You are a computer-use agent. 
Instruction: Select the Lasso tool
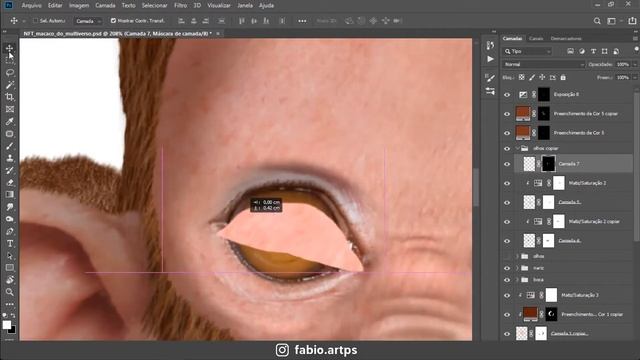[x=10, y=73]
